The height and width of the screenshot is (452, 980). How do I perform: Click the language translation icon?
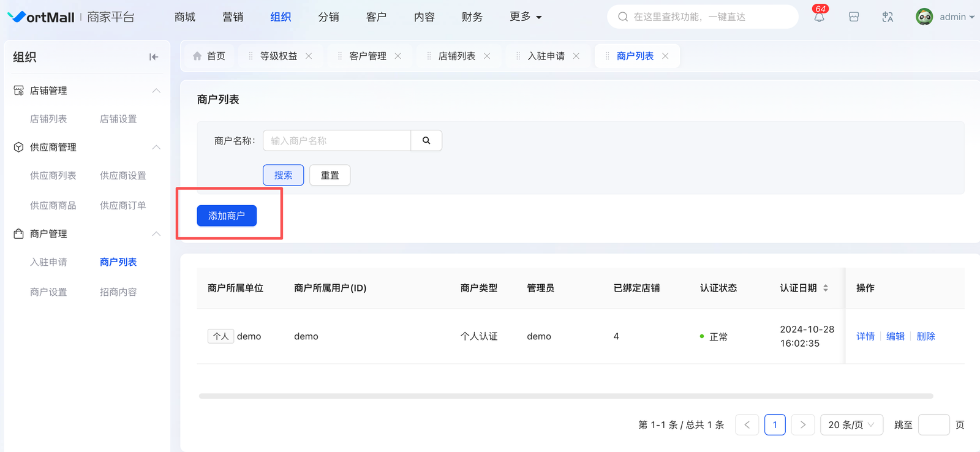pos(888,17)
